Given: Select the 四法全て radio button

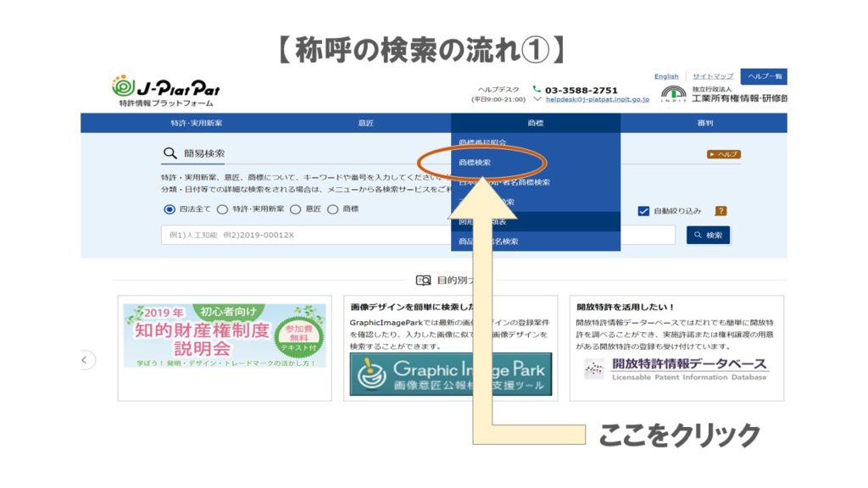Looking at the screenshot, I should [x=170, y=209].
